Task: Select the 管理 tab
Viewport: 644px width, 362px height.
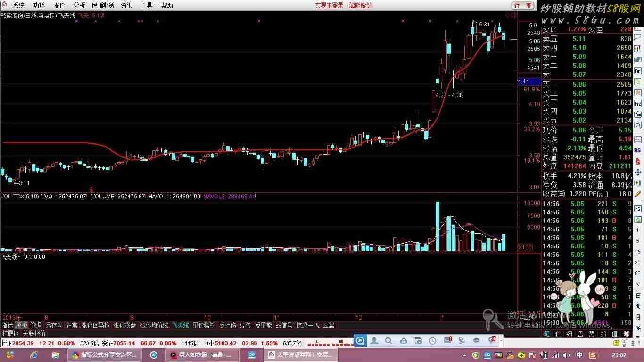Action: 36,325
